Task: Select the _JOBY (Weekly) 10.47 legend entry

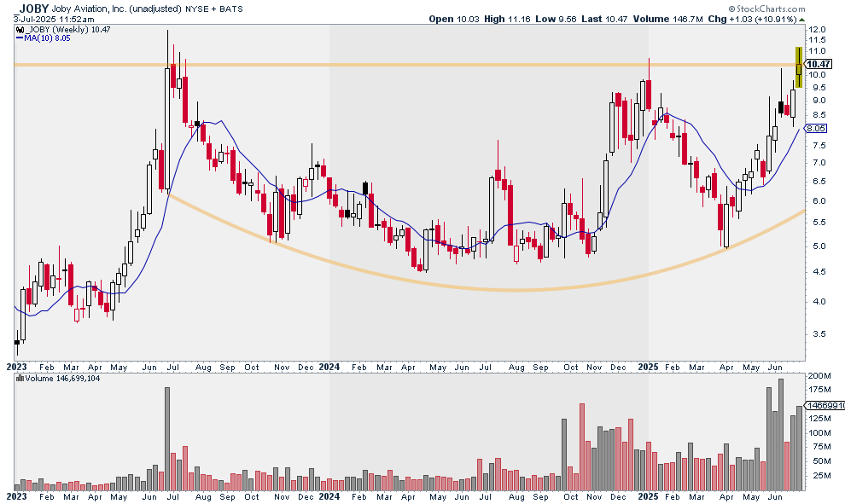Action: pyautogui.click(x=68, y=30)
